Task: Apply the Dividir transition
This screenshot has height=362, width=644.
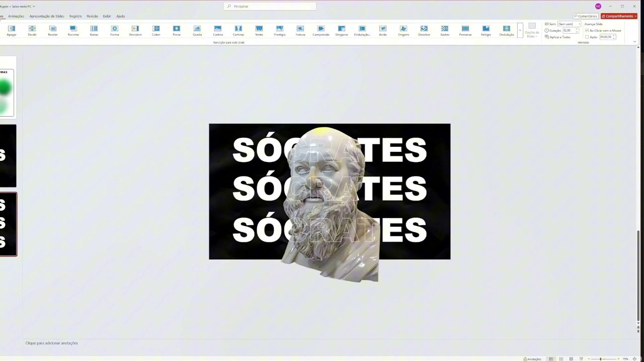Action: pos(32,31)
